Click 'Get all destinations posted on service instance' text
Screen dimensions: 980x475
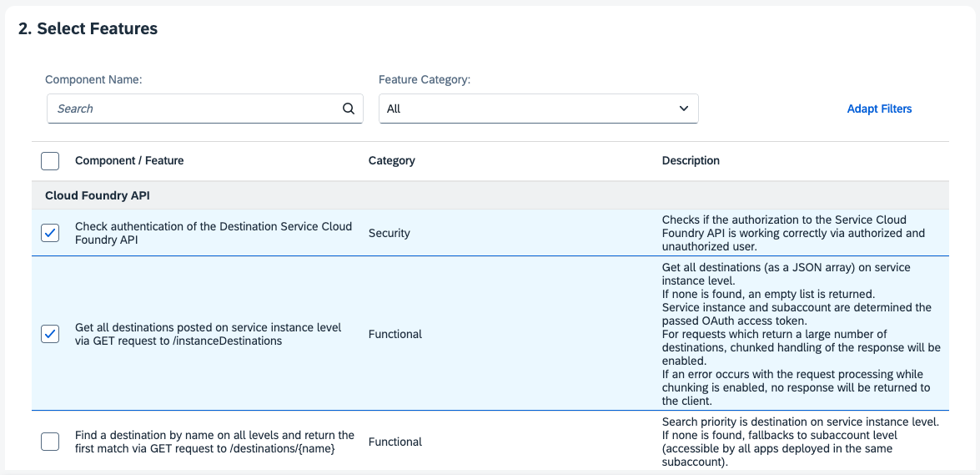pyautogui.click(x=209, y=334)
